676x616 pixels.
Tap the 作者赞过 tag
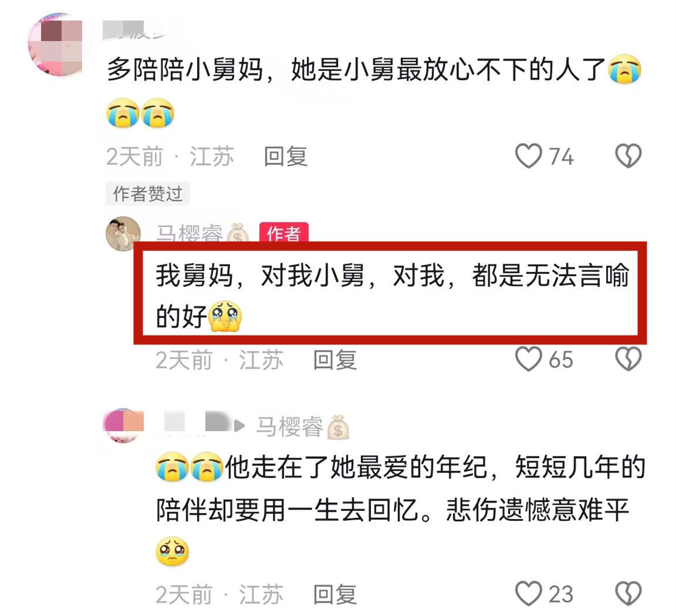pos(148,194)
